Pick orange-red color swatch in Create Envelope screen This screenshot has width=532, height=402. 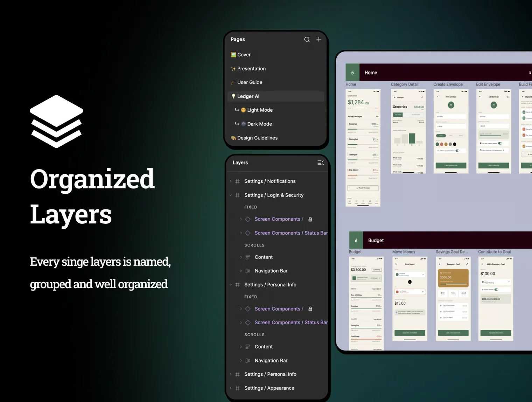tap(442, 144)
